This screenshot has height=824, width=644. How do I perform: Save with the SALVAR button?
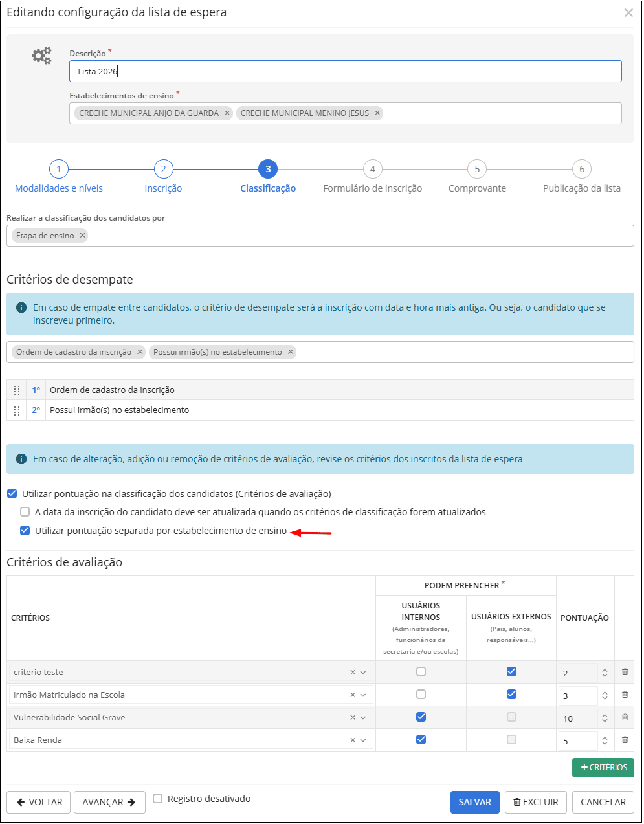click(475, 802)
